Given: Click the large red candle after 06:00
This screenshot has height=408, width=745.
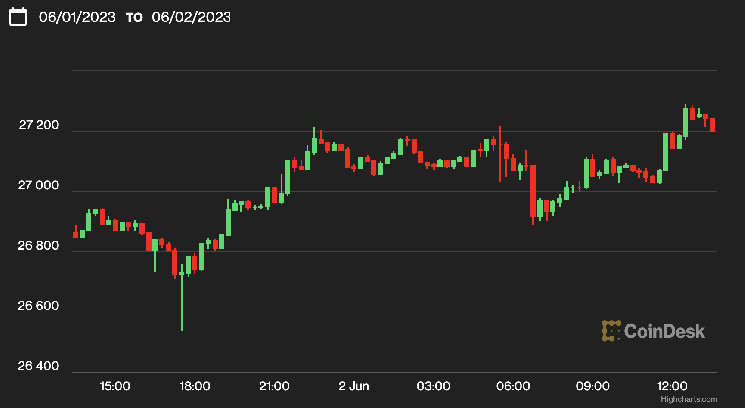Looking at the screenshot, I should tap(533, 190).
